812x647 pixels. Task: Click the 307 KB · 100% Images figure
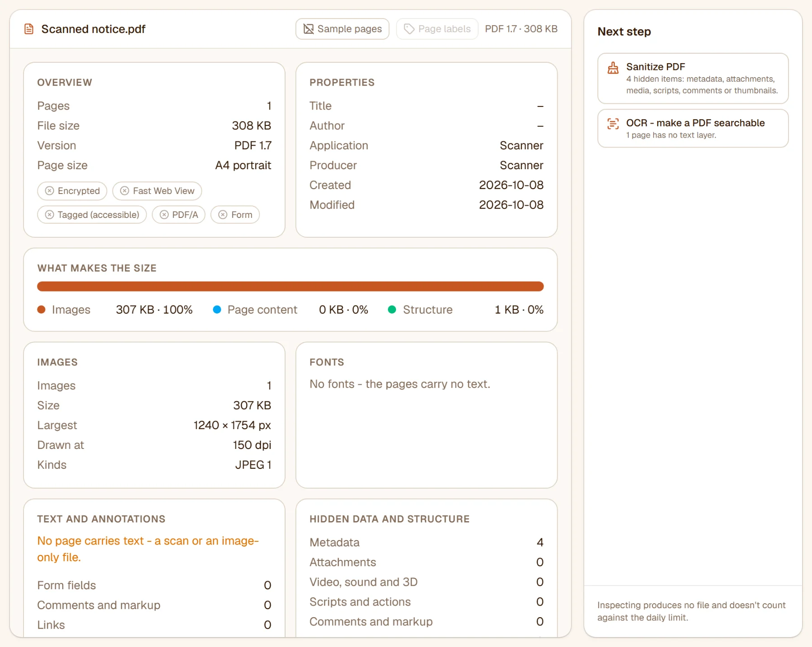(154, 310)
